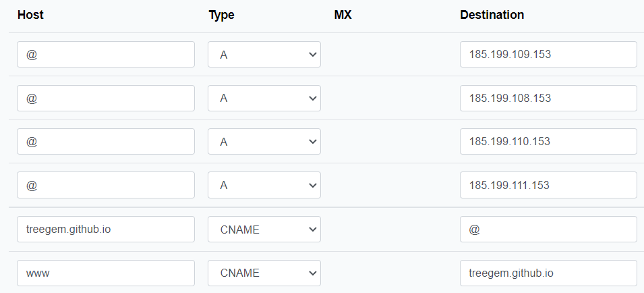Open the record type selector for 185.199.110.153
Screen dimensions: 644x293
point(264,142)
